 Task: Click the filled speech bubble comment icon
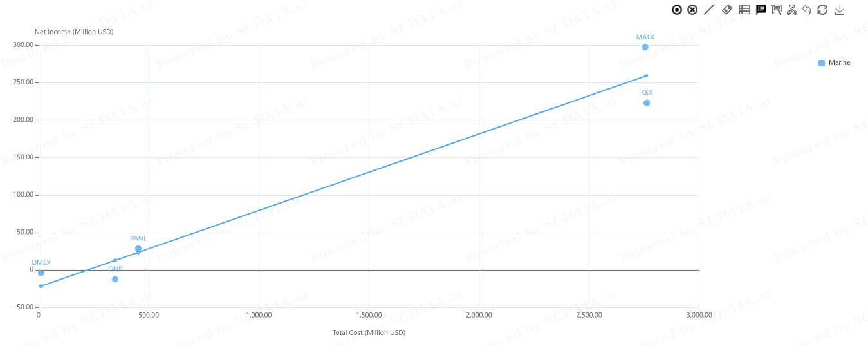(x=761, y=10)
